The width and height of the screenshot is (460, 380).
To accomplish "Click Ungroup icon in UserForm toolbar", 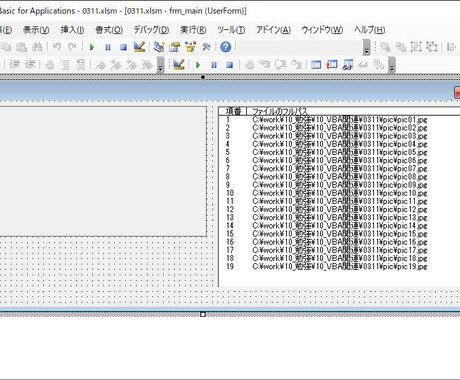I will pyautogui.click(x=432, y=47).
